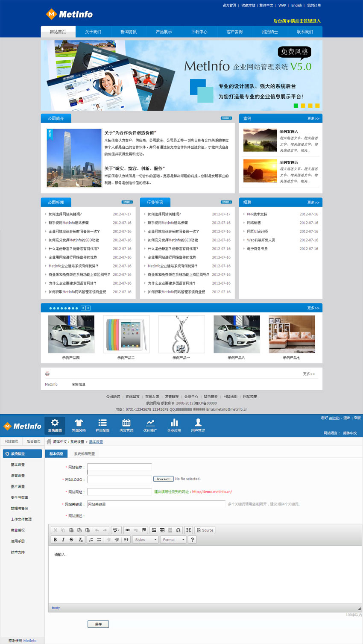This screenshot has height=644, width=363.
Task: Click the 网站名称 input field
Action: click(x=119, y=467)
